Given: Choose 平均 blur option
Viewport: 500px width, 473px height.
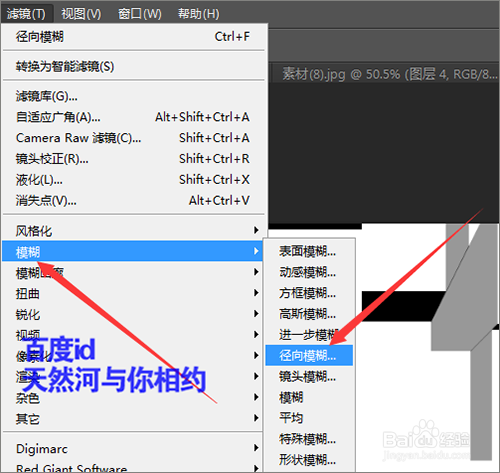Looking at the screenshot, I should click(309, 418).
